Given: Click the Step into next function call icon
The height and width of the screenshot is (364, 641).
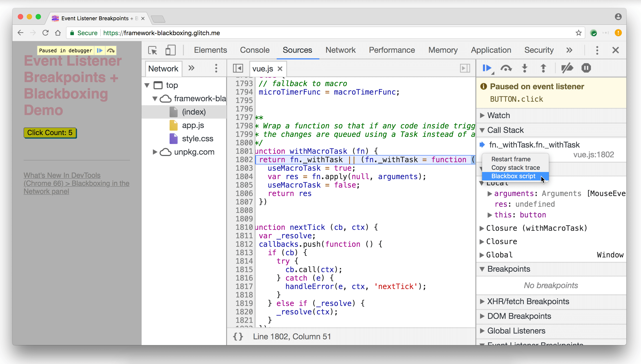Looking at the screenshot, I should coord(524,68).
